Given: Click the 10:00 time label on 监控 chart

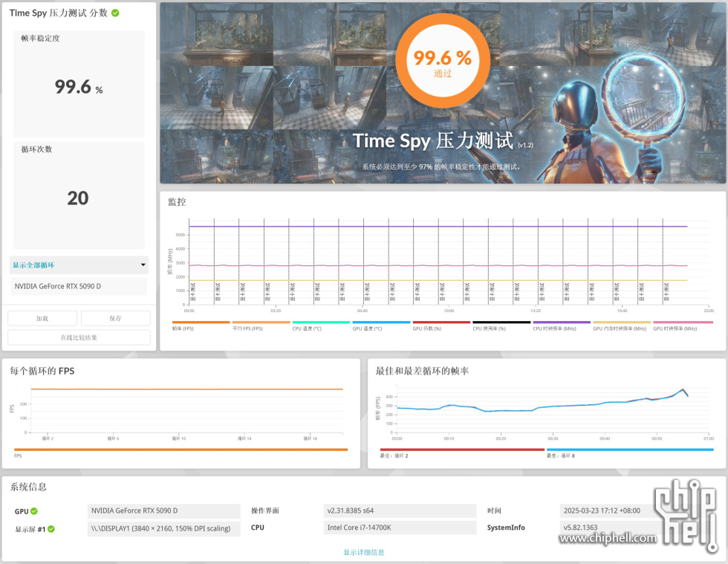Looking at the screenshot, I should pos(449,311).
